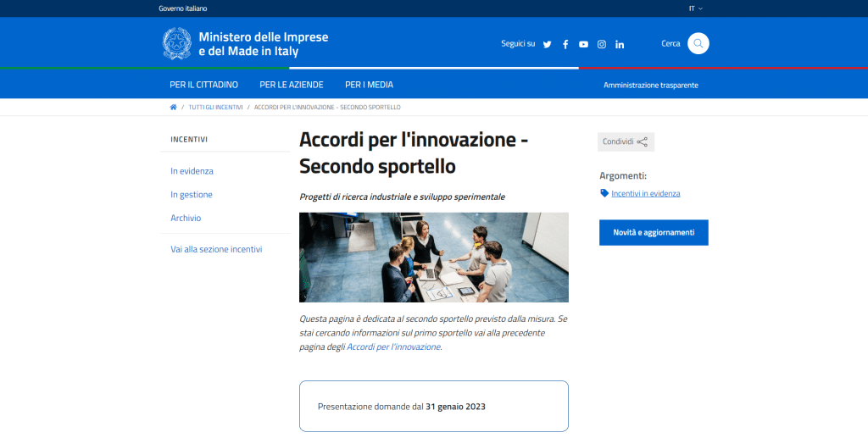Click current breadcrumb ACCORDI PER L'INNOVAZIONE - SECONDO SPORTELLO
Screen dimensions: 868x438
pyautogui.click(x=327, y=108)
